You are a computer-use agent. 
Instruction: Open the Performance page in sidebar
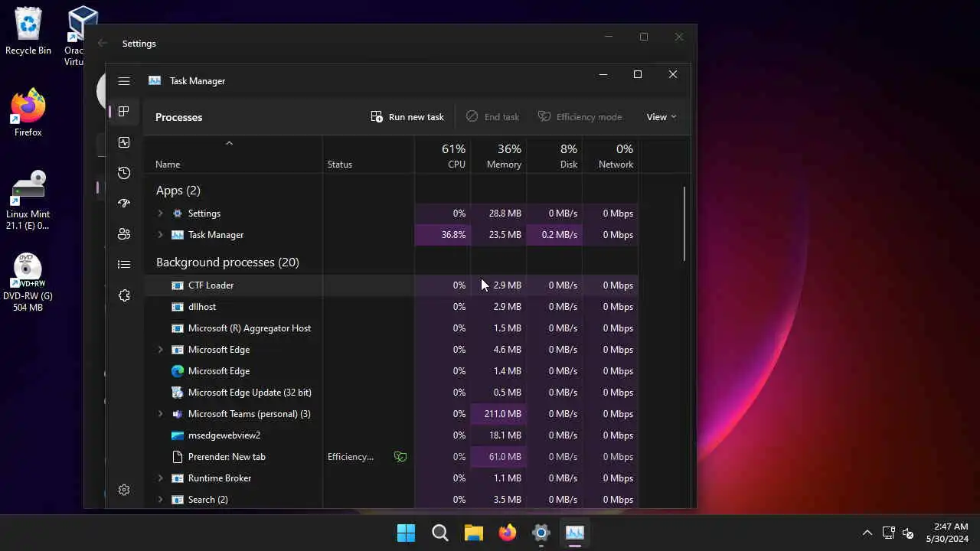124,142
